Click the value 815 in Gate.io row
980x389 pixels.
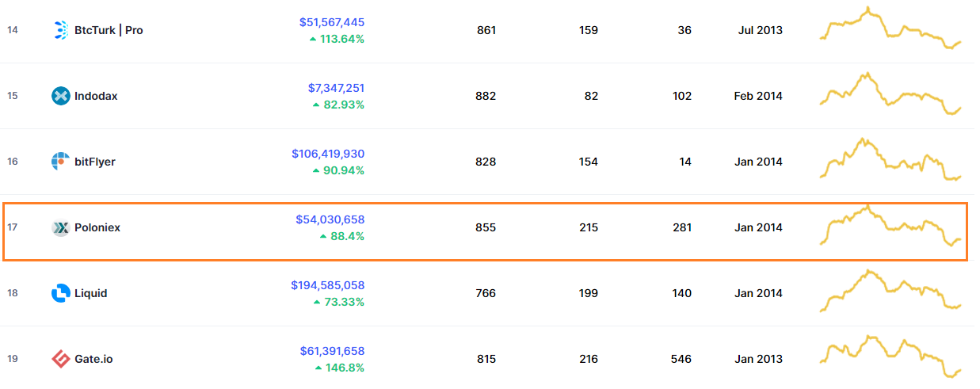click(486, 359)
